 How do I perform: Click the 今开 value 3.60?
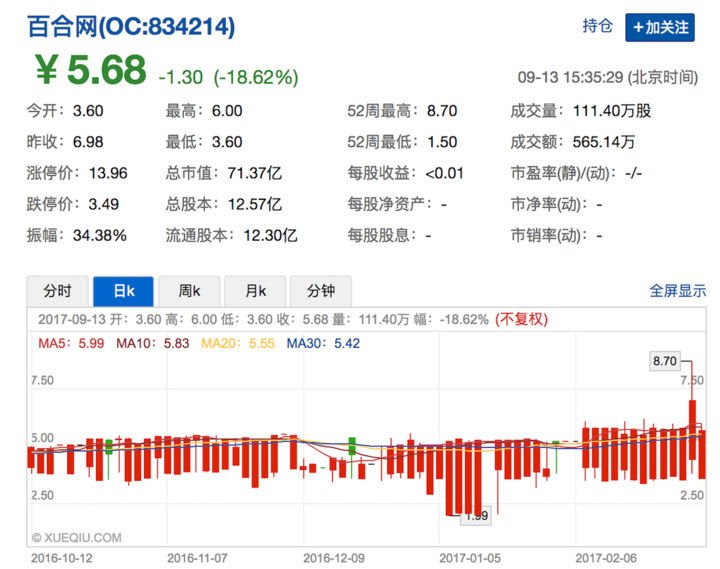point(88,111)
